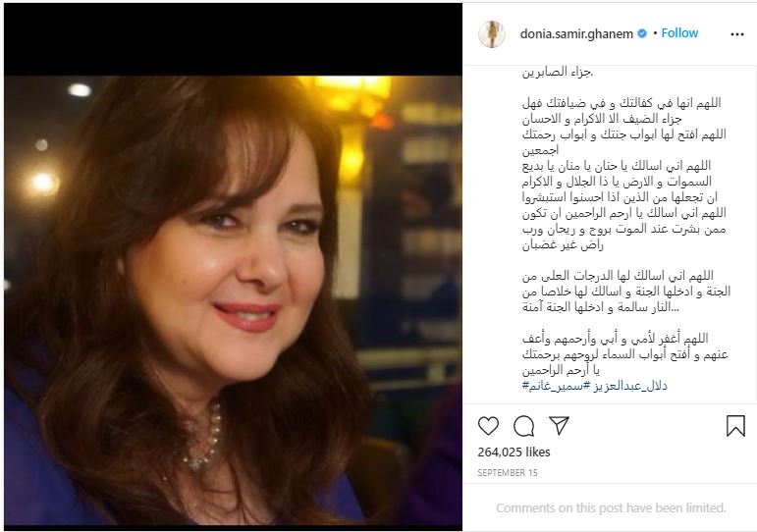View the 264,025 likes list

(x=514, y=452)
